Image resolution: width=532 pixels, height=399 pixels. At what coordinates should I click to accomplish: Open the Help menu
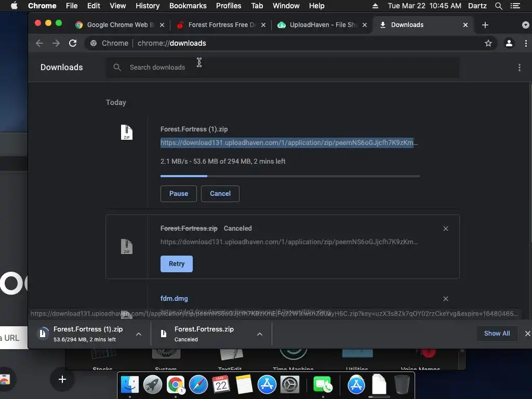point(316,6)
